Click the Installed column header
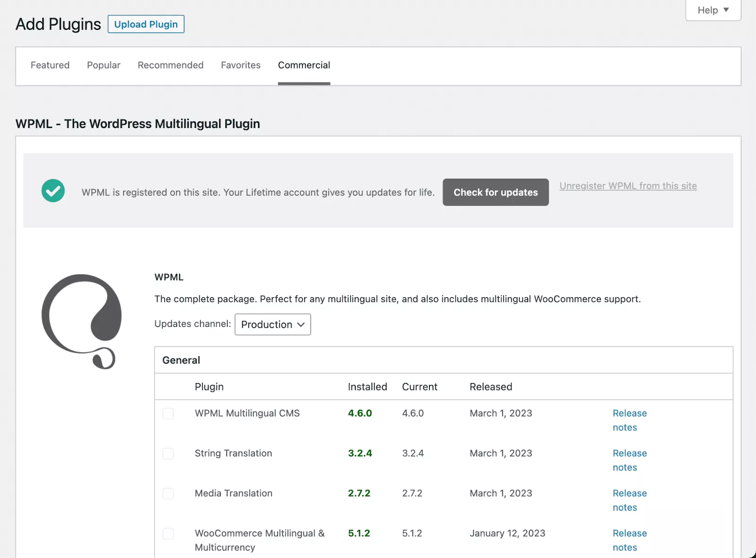This screenshot has width=756, height=558. [367, 387]
